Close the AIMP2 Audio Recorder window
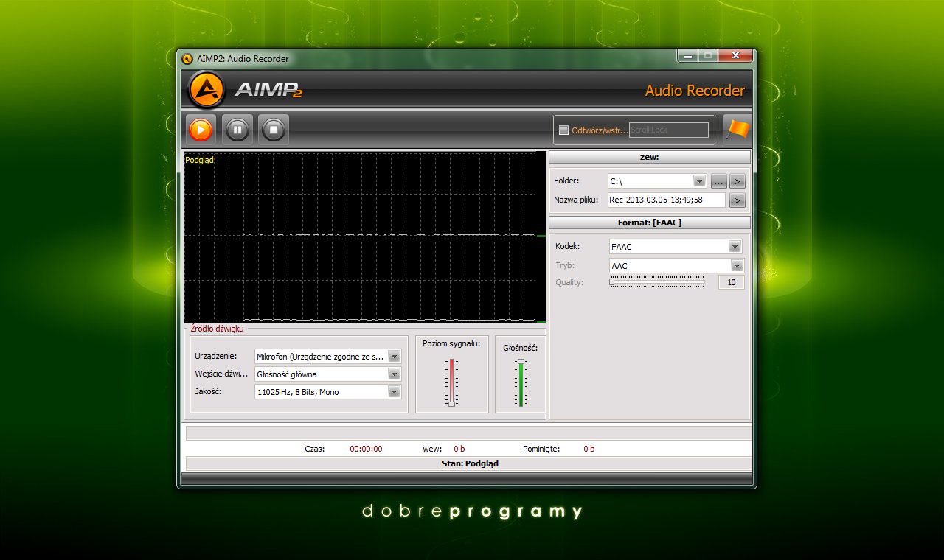The image size is (944, 560). pyautogui.click(x=735, y=55)
